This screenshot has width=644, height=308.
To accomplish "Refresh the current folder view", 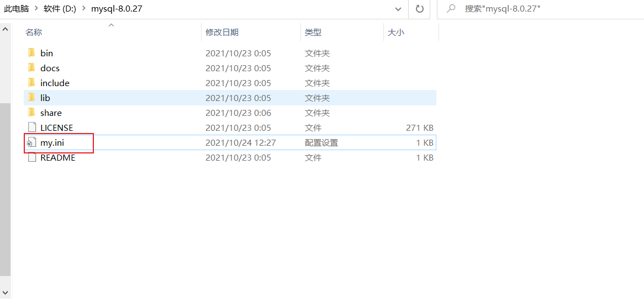I will [x=419, y=9].
